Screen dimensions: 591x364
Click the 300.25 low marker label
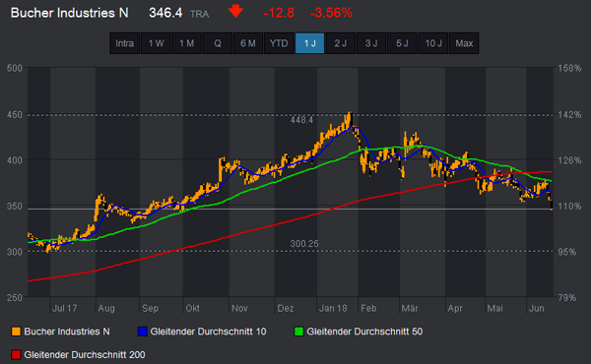pyautogui.click(x=304, y=244)
